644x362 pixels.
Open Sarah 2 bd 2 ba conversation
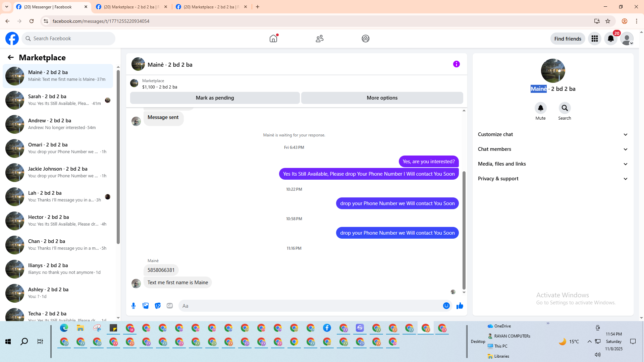point(59,100)
